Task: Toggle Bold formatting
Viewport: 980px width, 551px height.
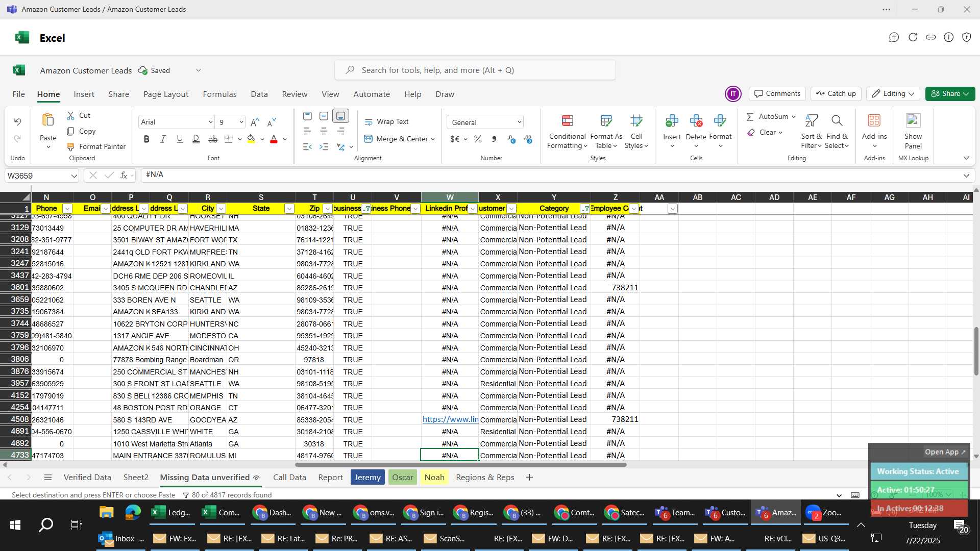Action: 146,139
